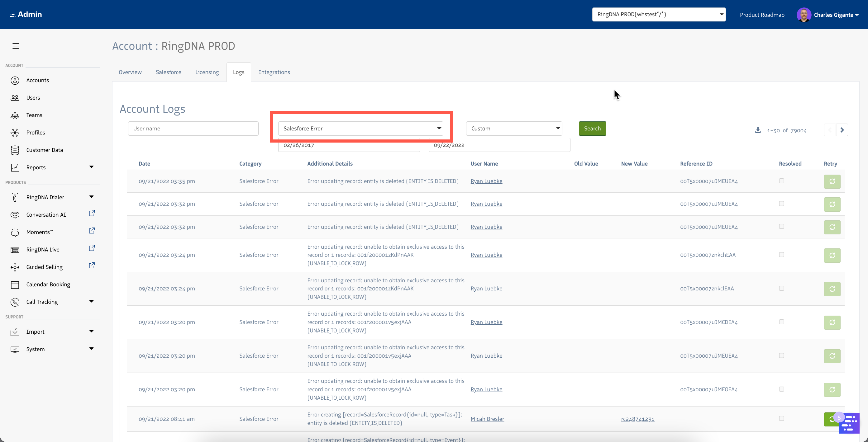Switch to the Integrations tab
Viewport: 868px width, 442px height.
[274, 72]
